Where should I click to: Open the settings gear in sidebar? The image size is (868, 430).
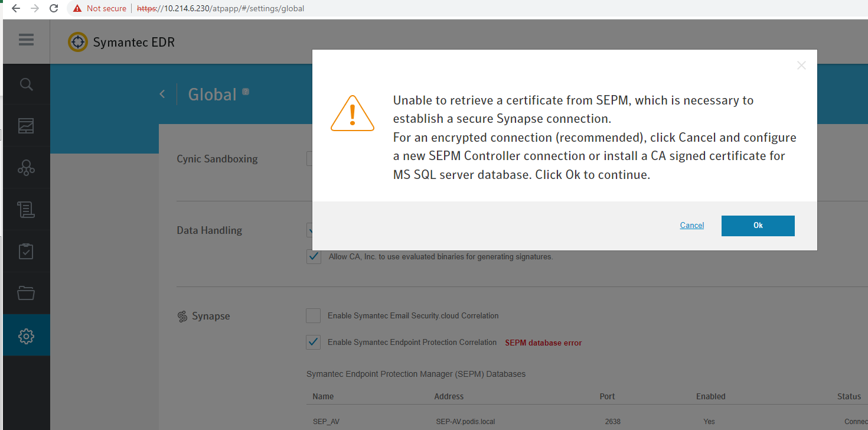(x=26, y=335)
